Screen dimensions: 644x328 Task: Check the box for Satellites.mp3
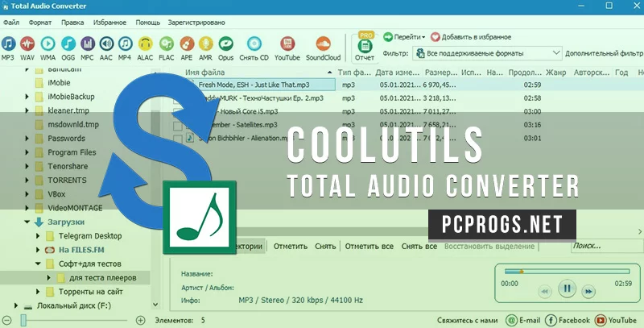(x=177, y=125)
